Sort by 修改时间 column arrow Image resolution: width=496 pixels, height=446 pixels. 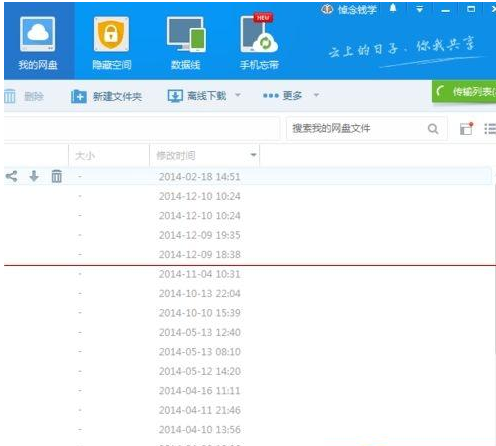253,155
